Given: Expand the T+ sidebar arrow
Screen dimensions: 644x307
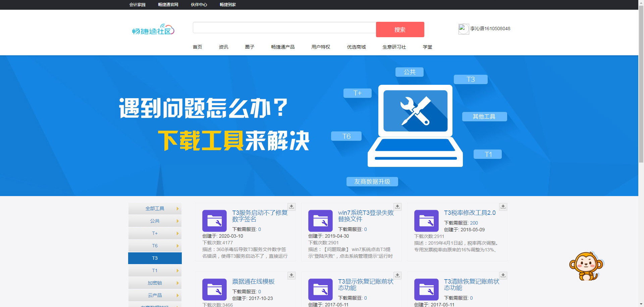Looking at the screenshot, I should click(x=177, y=233).
